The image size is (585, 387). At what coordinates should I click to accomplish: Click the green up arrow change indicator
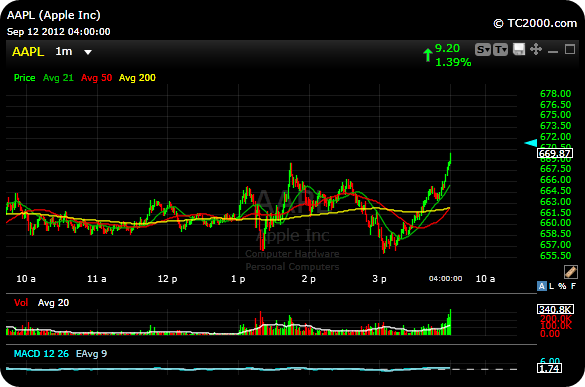(x=428, y=55)
